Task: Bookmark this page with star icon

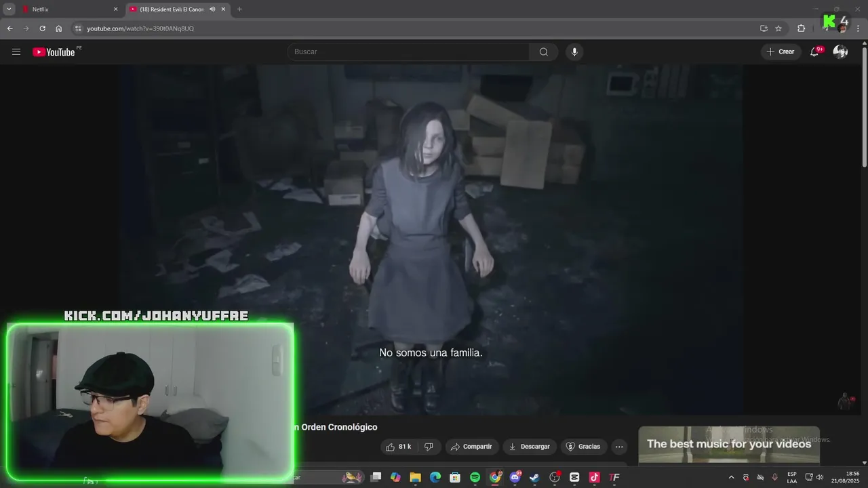Action: click(778, 28)
